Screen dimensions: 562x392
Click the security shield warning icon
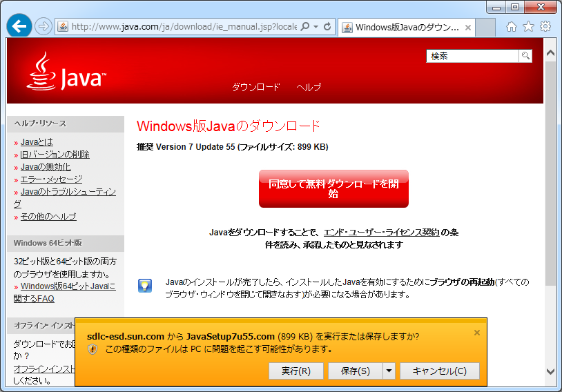pos(93,349)
